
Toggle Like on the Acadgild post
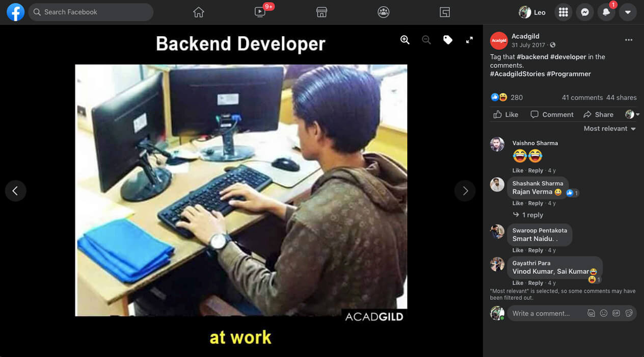pyautogui.click(x=506, y=115)
